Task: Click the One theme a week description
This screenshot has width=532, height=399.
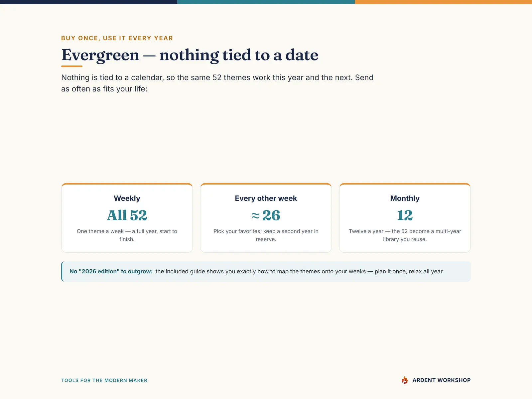Action: pyautogui.click(x=127, y=235)
